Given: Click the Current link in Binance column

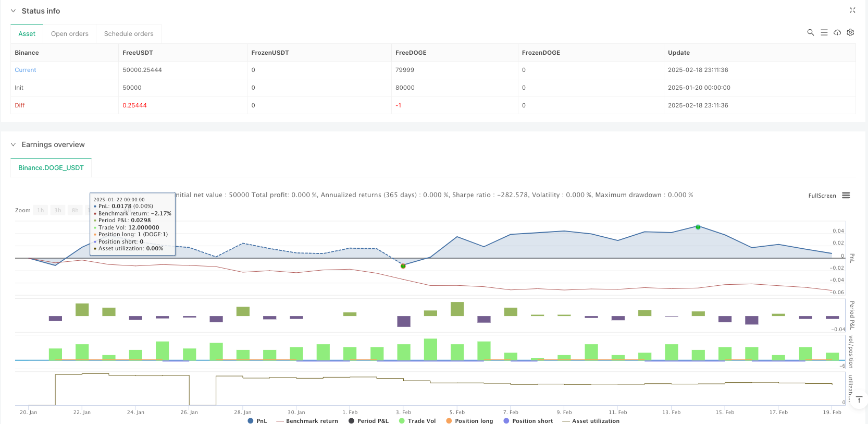Looking at the screenshot, I should pyautogui.click(x=26, y=70).
